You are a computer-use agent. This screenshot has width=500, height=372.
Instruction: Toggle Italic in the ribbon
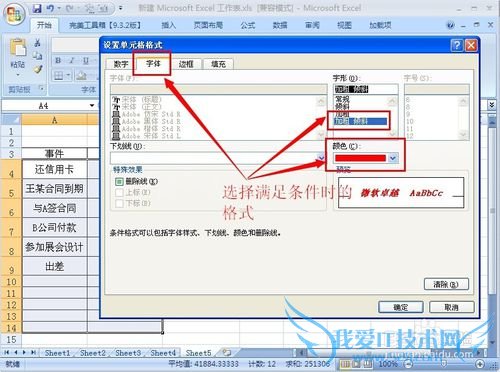coord(72,61)
